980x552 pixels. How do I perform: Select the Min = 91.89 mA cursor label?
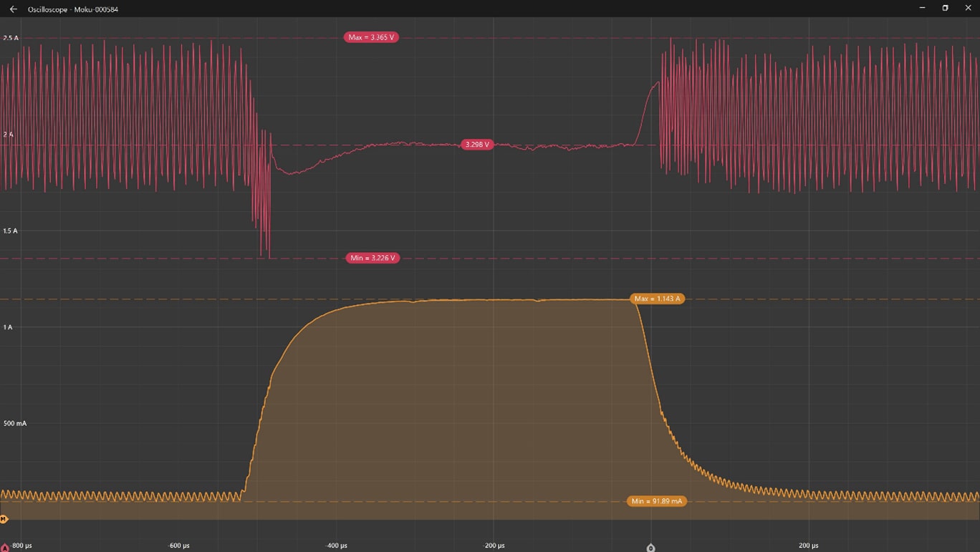pos(657,501)
